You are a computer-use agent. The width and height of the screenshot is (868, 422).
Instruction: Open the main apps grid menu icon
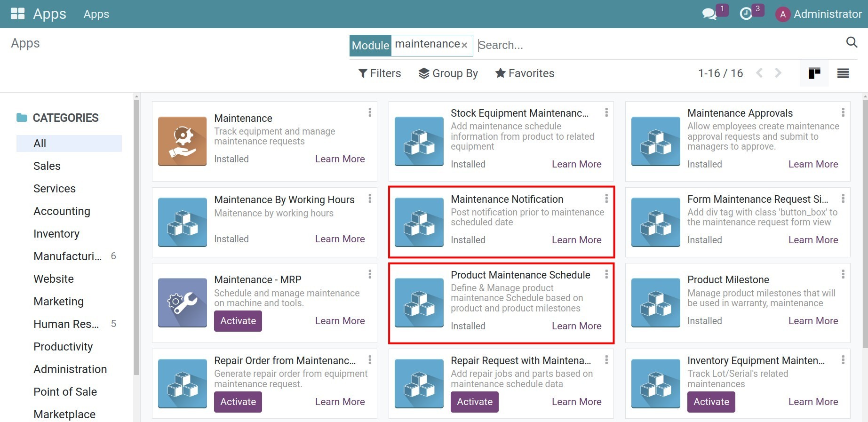pos(17,14)
